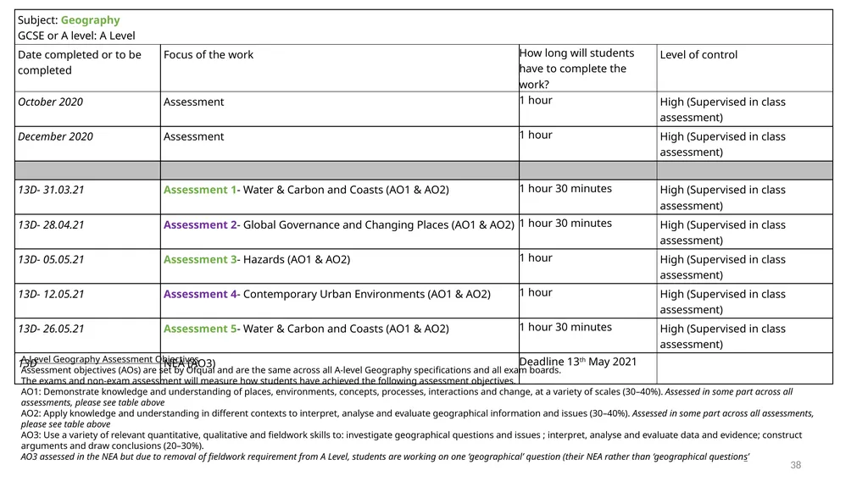This screenshot has width=868, height=487.
Task: Click 'Assessment' in the December 2020 row
Action: point(194,136)
